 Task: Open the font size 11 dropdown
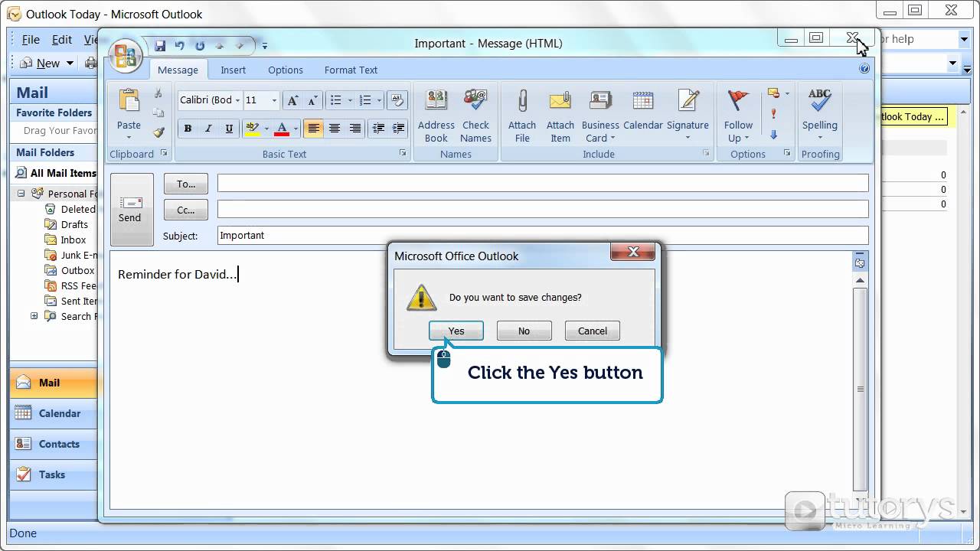(274, 100)
